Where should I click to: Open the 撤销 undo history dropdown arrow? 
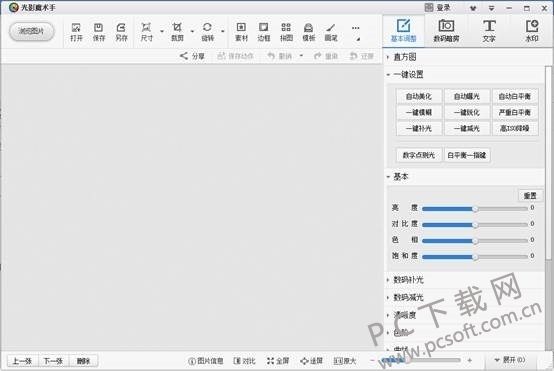[301, 55]
